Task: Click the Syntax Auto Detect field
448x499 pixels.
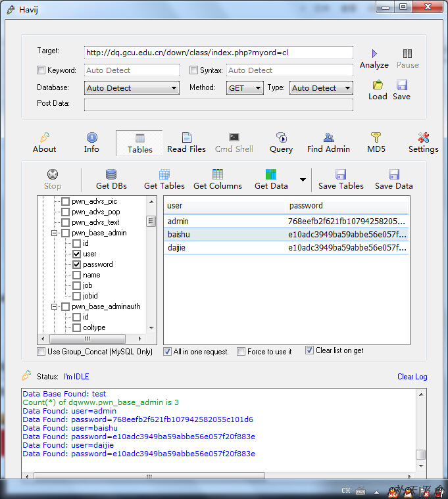Action: click(289, 70)
